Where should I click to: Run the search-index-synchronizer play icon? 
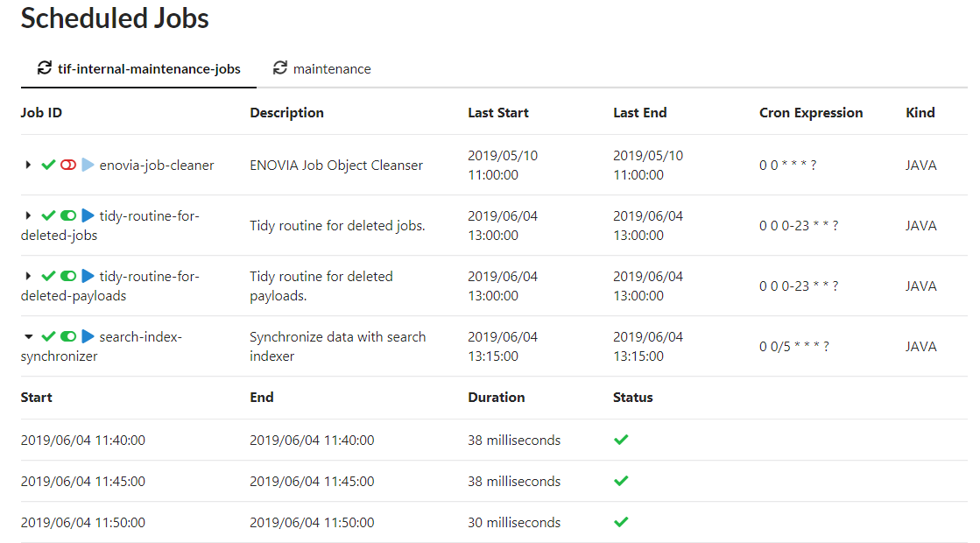click(x=88, y=336)
